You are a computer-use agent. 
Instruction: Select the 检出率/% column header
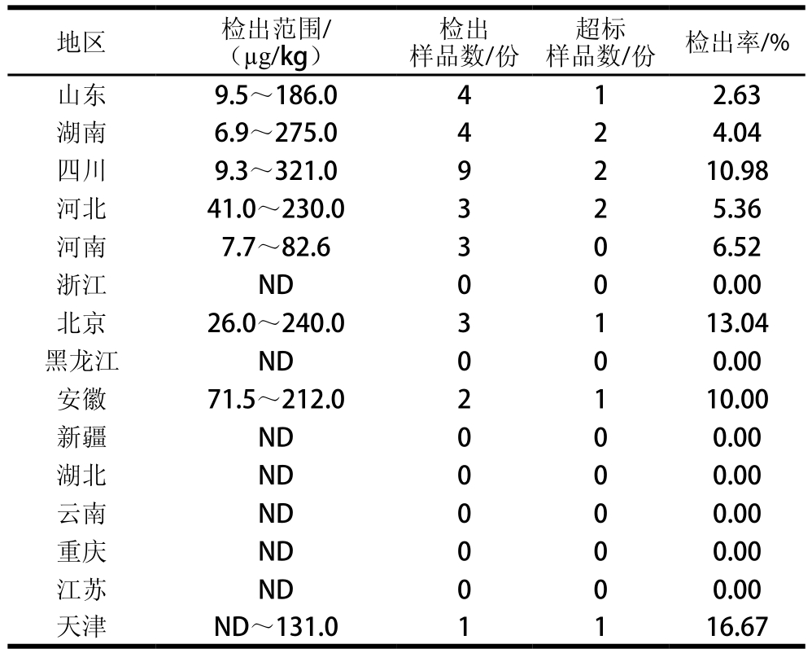point(737,42)
